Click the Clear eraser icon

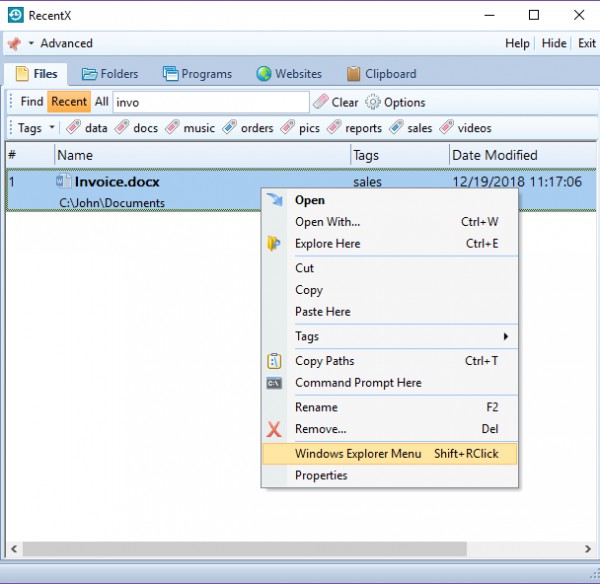tap(321, 102)
